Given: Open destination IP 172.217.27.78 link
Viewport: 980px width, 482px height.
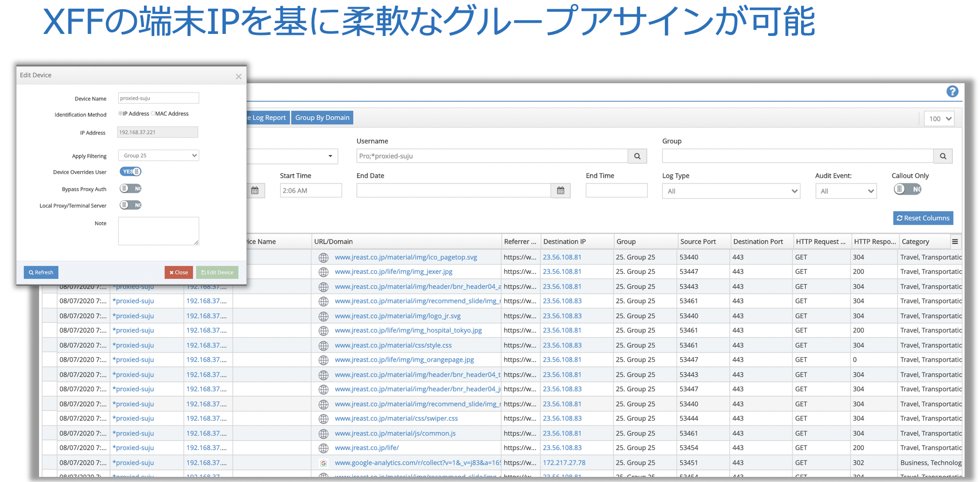Looking at the screenshot, I should point(564,463).
